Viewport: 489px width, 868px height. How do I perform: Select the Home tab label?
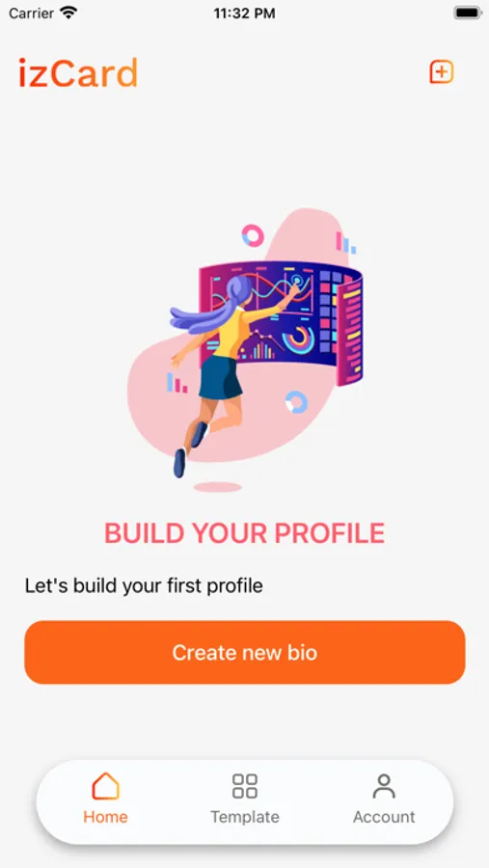(x=105, y=817)
